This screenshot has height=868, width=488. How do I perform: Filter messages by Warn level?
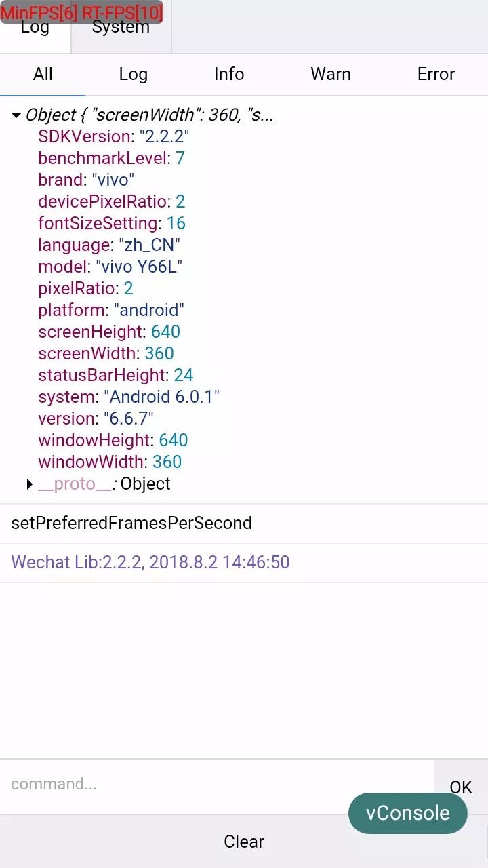[331, 75]
